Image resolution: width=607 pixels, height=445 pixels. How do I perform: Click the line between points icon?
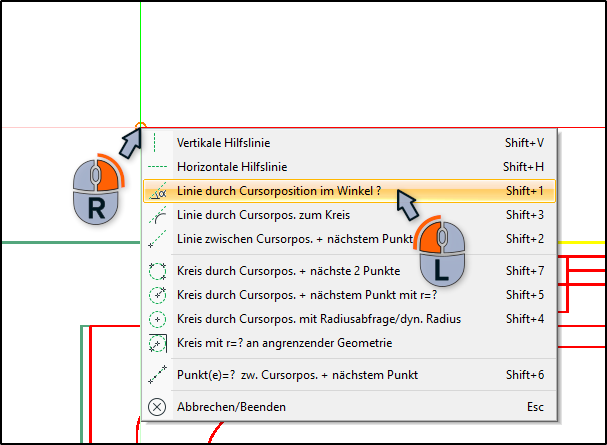[158, 239]
